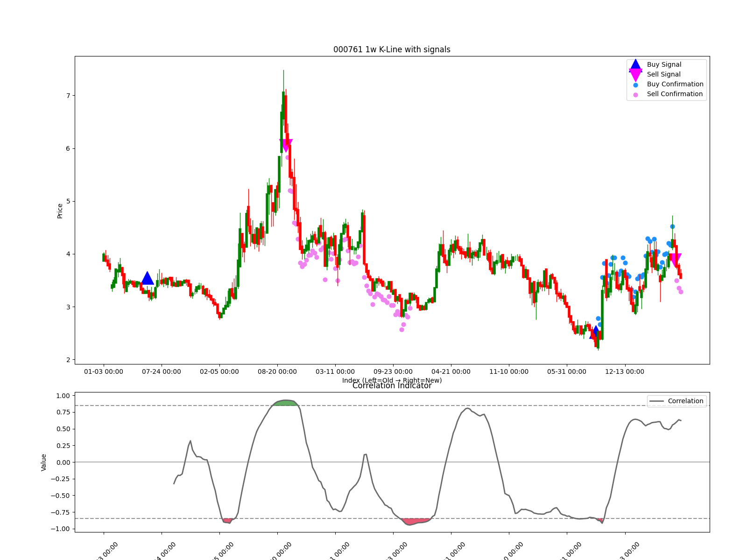Viewport: 747px width, 560px height.
Task: Click the correlation tick label '−1.00'
Action: [x=60, y=529]
